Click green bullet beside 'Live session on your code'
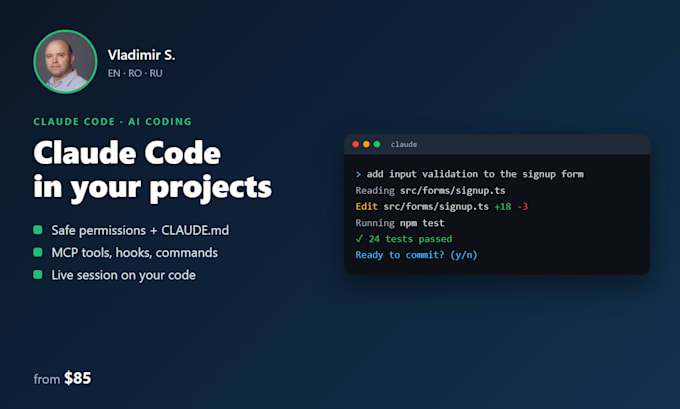The height and width of the screenshot is (409, 680). (38, 275)
